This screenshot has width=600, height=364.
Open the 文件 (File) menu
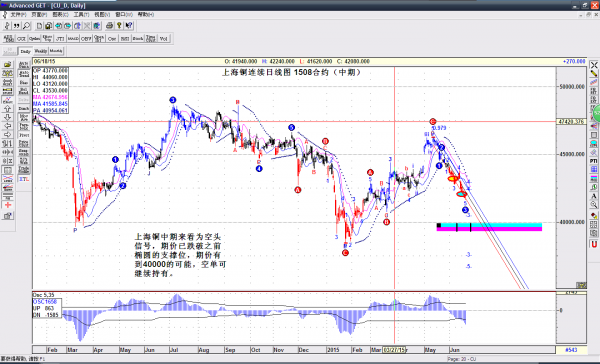click(x=18, y=15)
